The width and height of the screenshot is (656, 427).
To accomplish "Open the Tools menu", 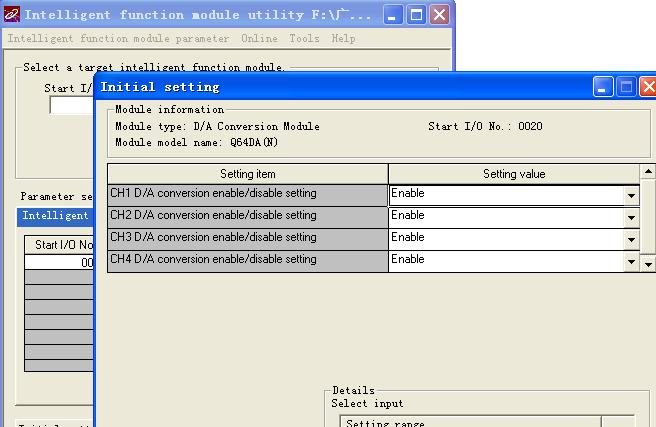I will [304, 39].
